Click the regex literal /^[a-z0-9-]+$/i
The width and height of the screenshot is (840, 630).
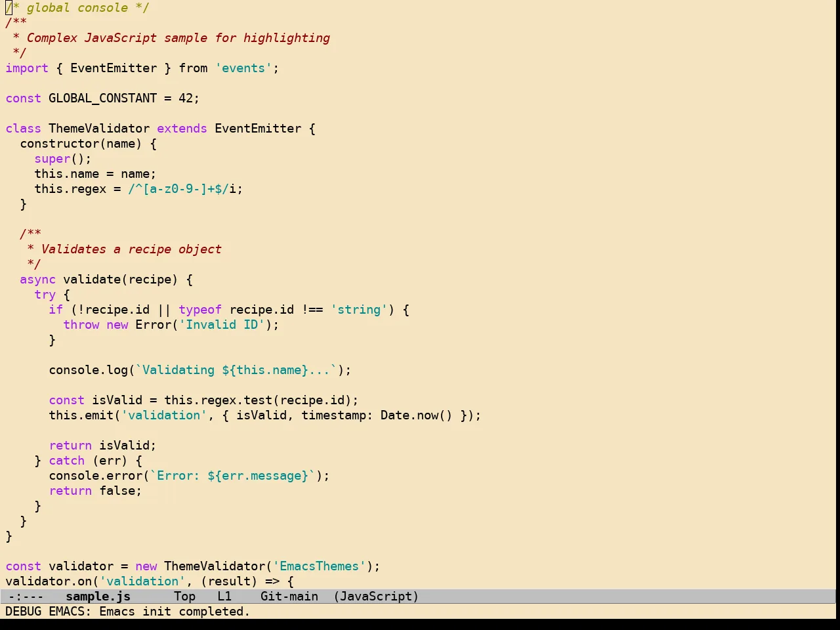(182, 189)
